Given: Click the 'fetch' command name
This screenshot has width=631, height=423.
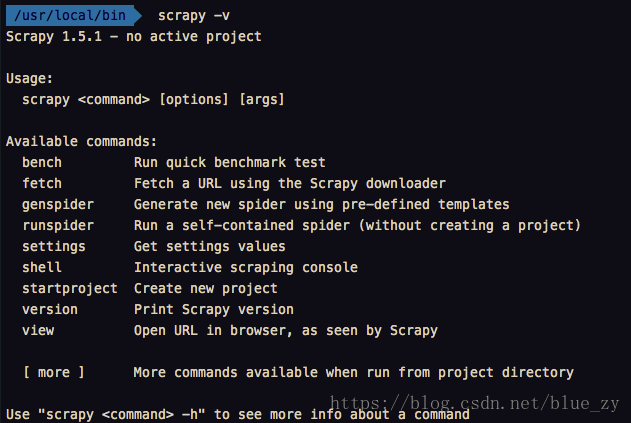Looking at the screenshot, I should pyautogui.click(x=42, y=183).
